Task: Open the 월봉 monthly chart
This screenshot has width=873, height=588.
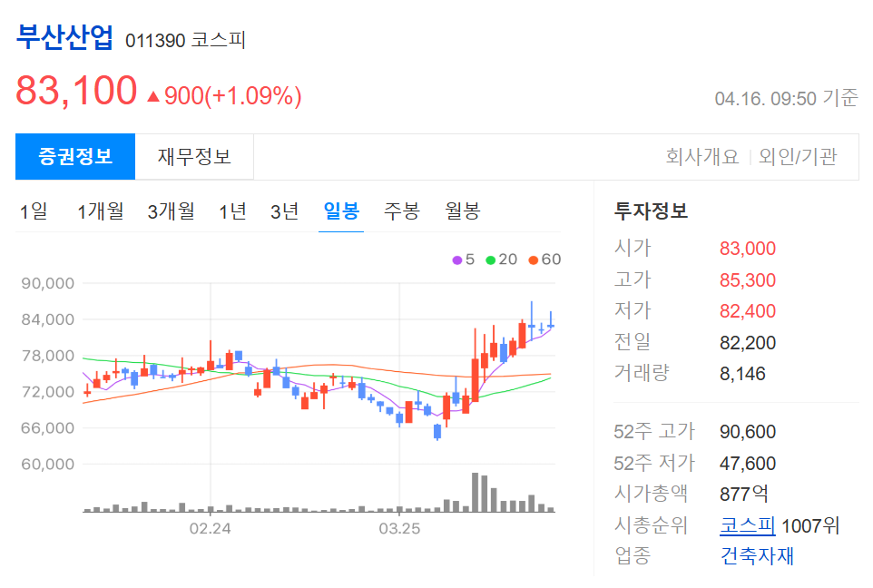Action: (461, 211)
